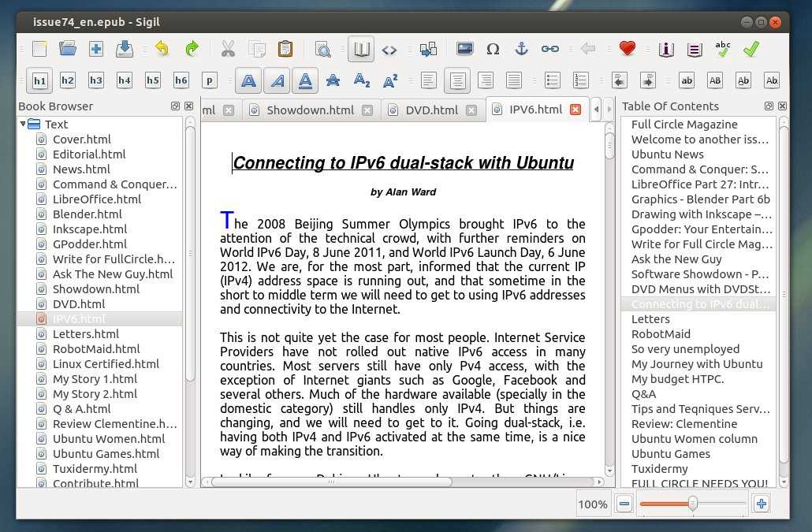The height and width of the screenshot is (532, 812).
Task: Center align text
Action: pos(457,80)
